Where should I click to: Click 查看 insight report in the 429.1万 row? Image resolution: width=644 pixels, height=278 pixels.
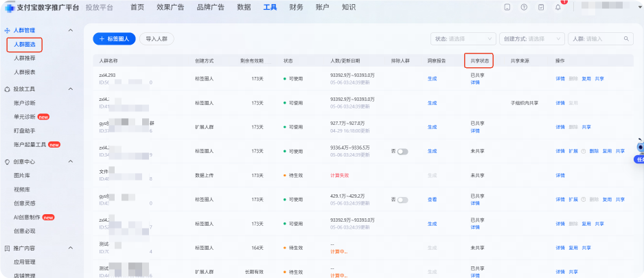(x=432, y=200)
